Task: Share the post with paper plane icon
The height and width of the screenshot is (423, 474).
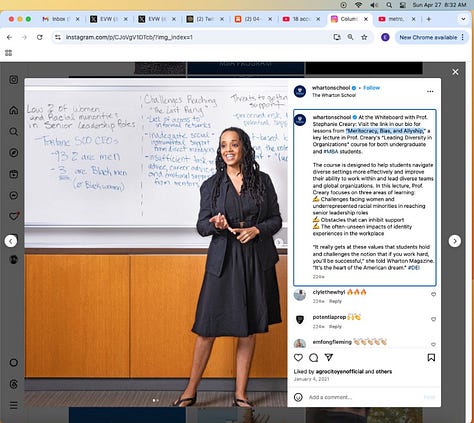Action: [329, 358]
